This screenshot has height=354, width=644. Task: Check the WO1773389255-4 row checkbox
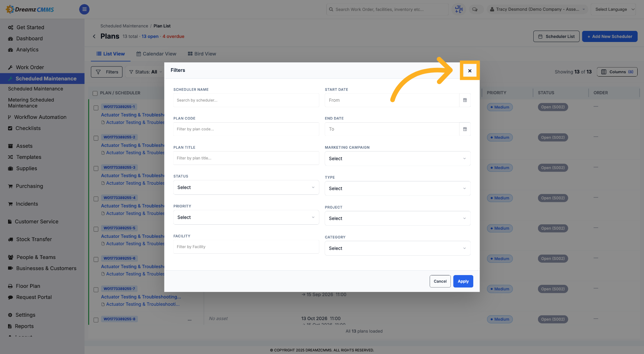pyautogui.click(x=96, y=199)
